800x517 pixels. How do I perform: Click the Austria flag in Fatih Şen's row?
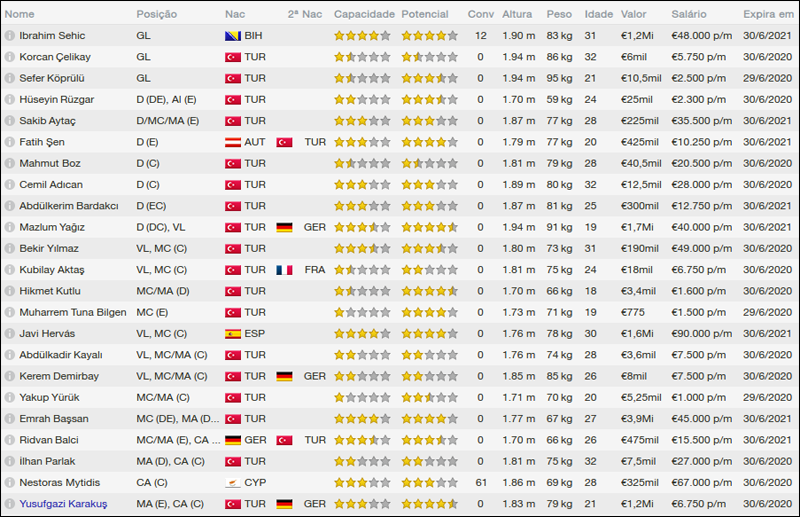point(233,142)
